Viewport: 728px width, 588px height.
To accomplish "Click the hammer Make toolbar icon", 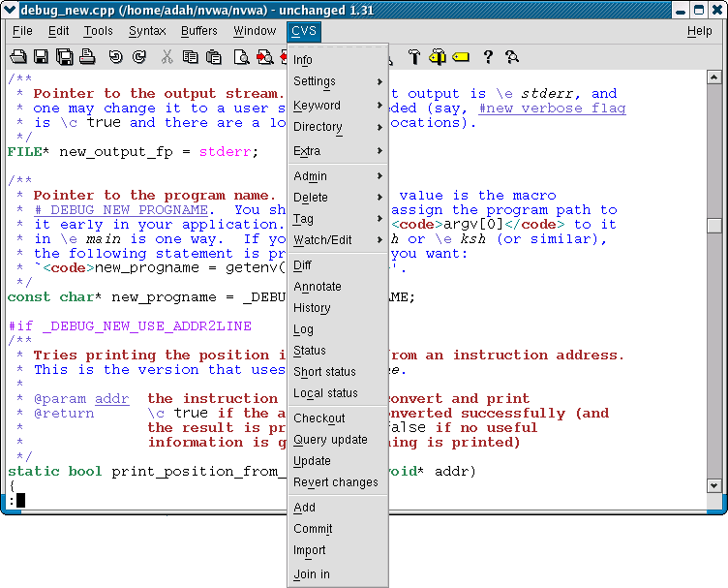I will (414, 57).
